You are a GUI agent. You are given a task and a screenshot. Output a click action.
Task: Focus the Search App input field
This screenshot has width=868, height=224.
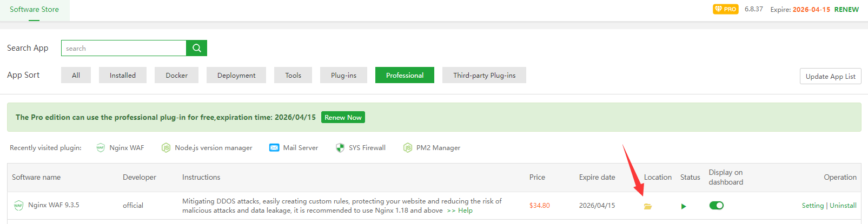[x=124, y=48]
